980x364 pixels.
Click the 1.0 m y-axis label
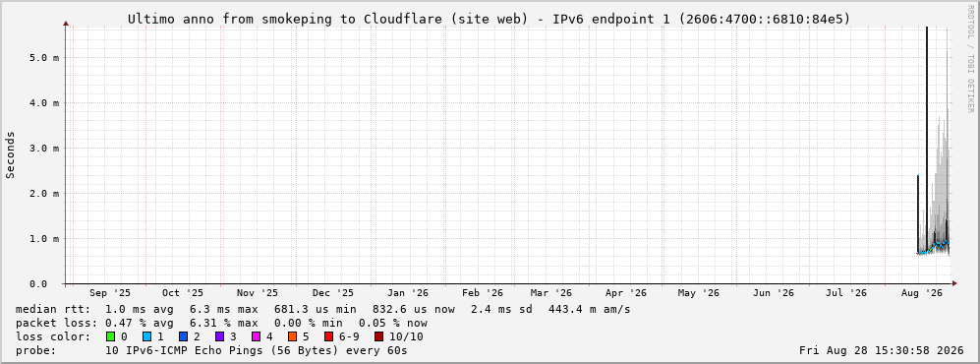pyautogui.click(x=45, y=238)
